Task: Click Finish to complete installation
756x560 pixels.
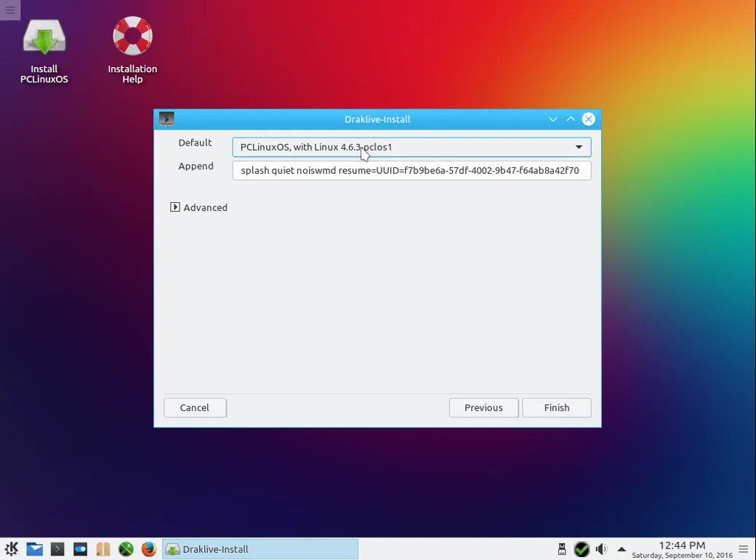Action: tap(557, 407)
